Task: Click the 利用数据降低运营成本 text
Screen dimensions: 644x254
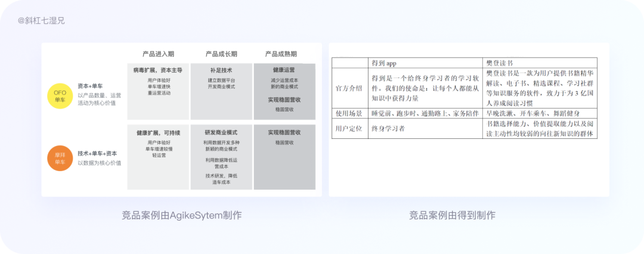Action: [221, 163]
